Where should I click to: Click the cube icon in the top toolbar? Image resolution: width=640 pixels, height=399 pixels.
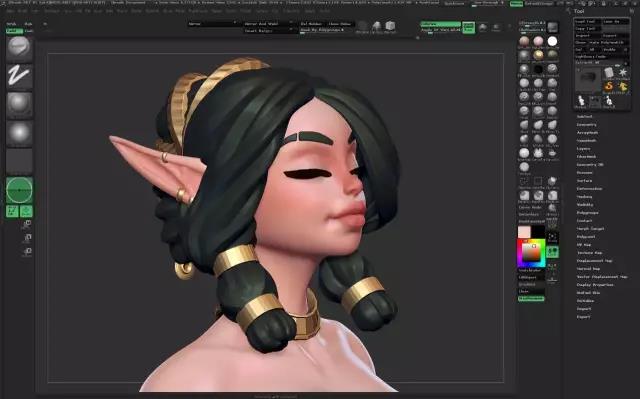coord(390,26)
